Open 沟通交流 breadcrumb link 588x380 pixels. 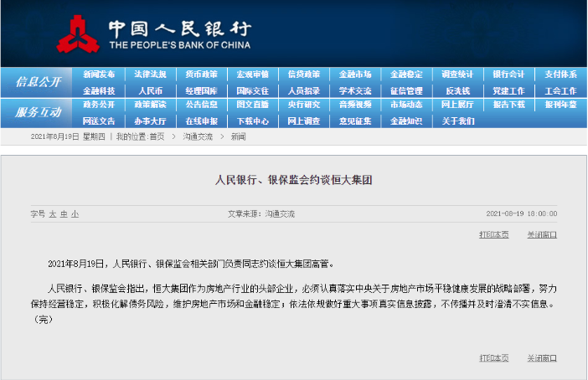[198, 136]
